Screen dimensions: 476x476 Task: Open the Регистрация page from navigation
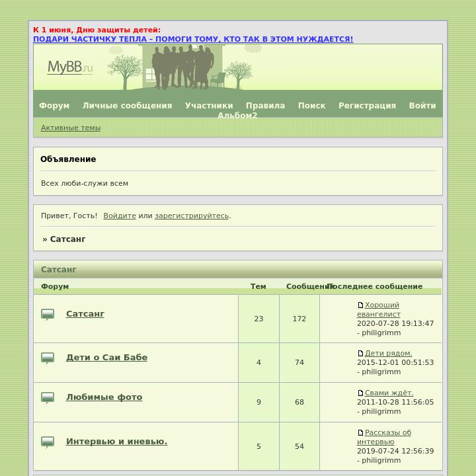(367, 106)
